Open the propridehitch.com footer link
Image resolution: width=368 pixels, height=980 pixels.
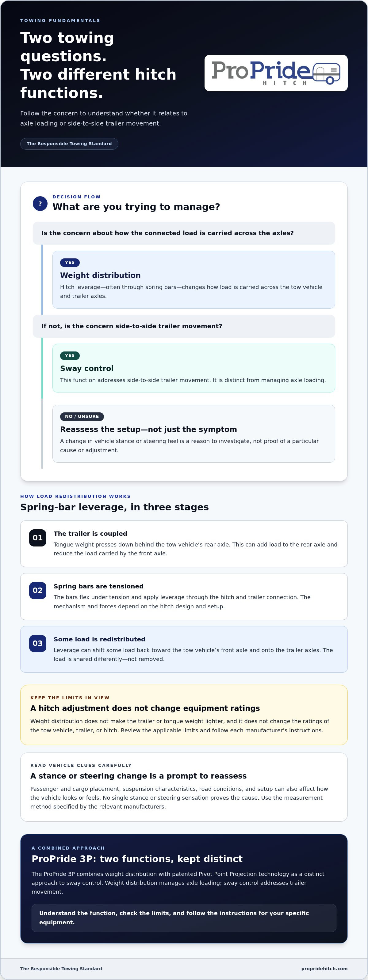324,968
